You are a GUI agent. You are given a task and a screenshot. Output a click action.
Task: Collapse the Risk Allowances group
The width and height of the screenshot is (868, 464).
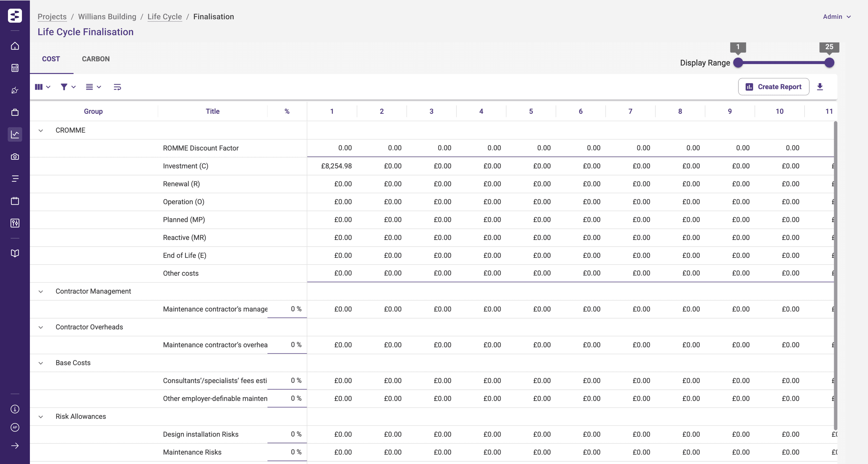(x=41, y=417)
